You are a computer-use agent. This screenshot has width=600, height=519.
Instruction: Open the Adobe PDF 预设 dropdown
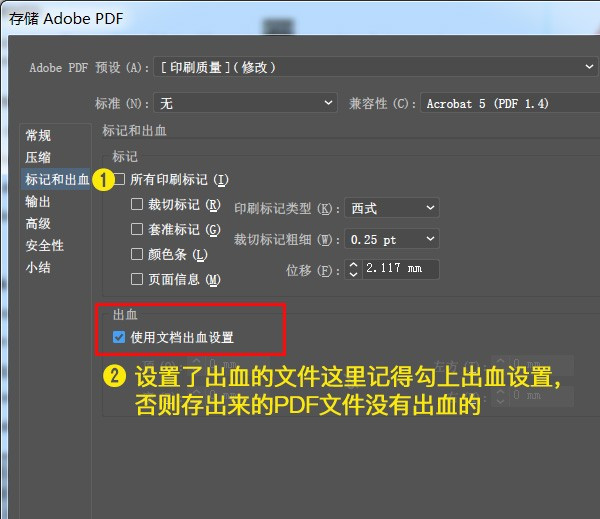(x=375, y=67)
